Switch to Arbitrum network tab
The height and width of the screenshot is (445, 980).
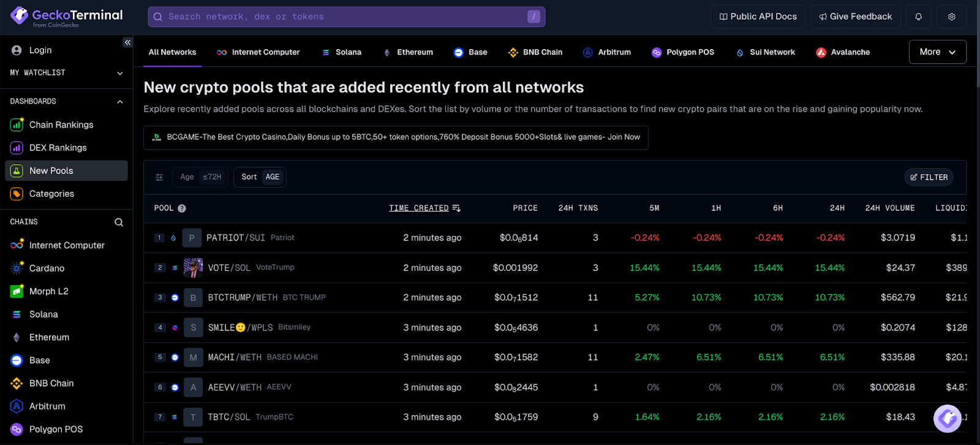point(607,52)
